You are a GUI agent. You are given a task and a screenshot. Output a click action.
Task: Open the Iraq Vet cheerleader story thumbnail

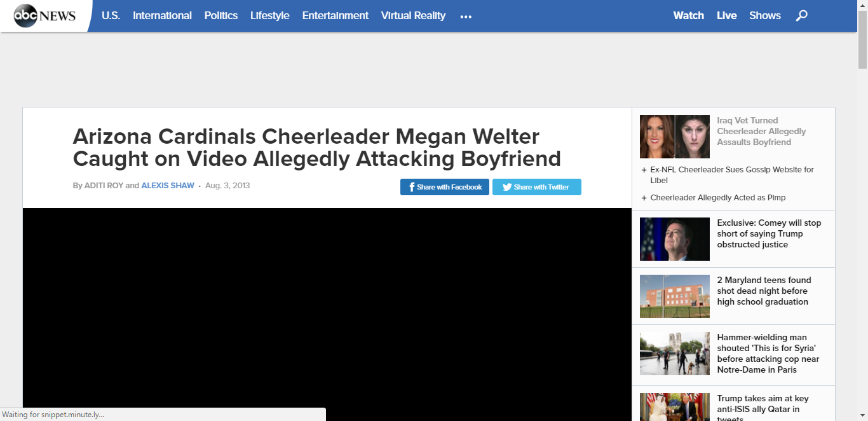[x=675, y=137]
